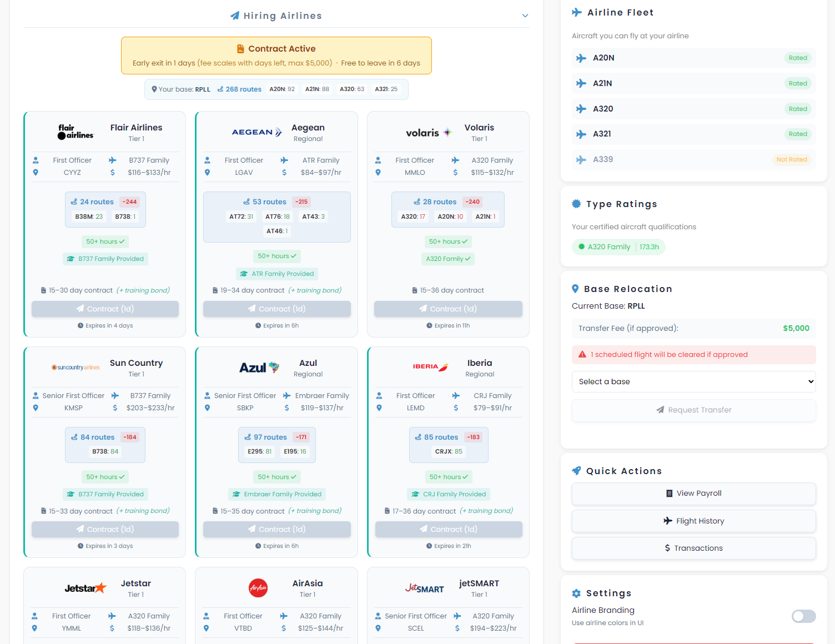Collapse the Hiring Airlines section chevron
Image resolution: width=835 pixels, height=644 pixels.
[x=525, y=16]
